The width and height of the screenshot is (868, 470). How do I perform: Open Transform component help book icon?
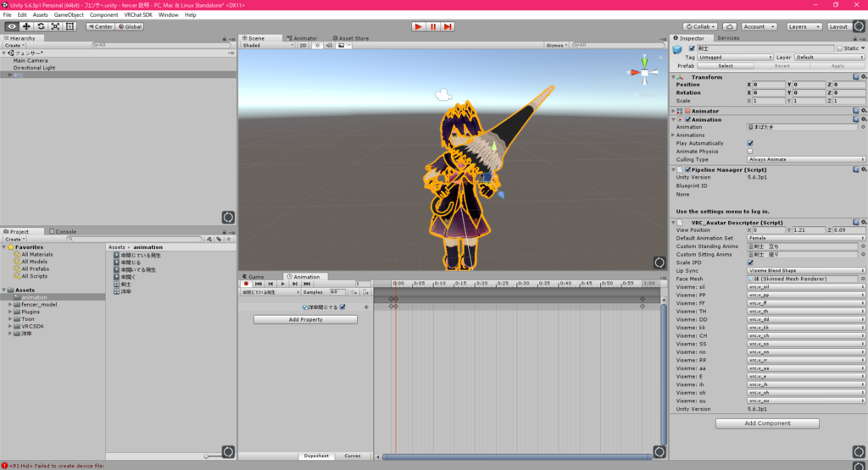click(x=856, y=77)
